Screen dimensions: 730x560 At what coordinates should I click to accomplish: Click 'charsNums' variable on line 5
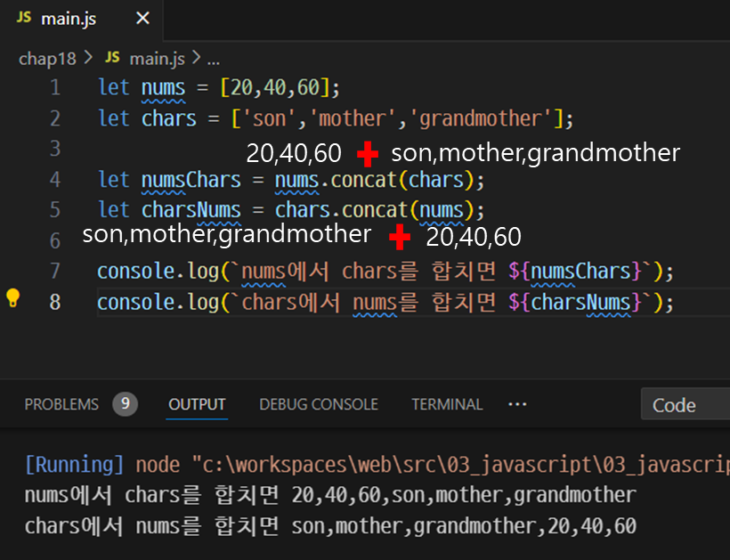191,210
